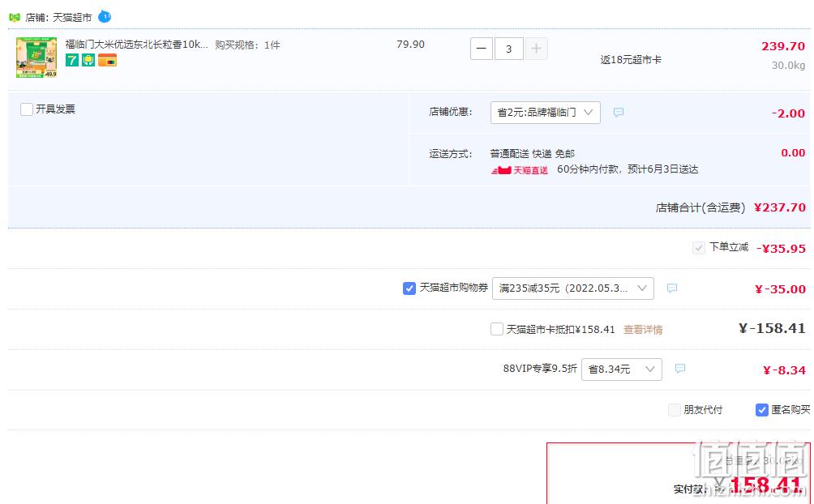
Task: Click the orange card badge icon
Action: tap(108, 60)
